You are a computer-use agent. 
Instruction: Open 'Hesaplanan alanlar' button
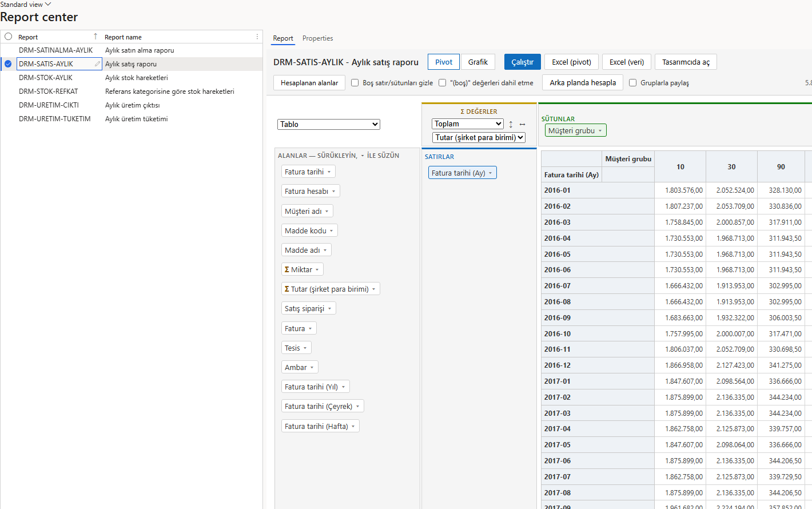click(x=309, y=83)
